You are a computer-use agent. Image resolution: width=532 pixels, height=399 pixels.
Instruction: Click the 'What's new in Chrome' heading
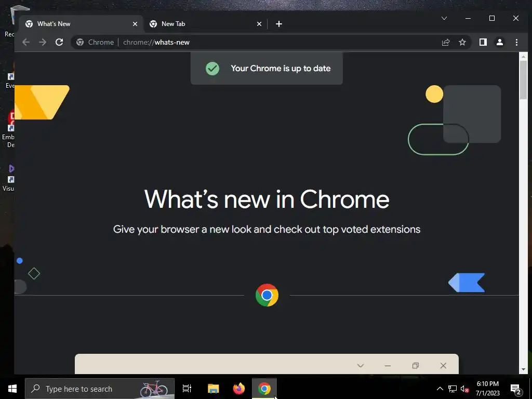point(267,199)
